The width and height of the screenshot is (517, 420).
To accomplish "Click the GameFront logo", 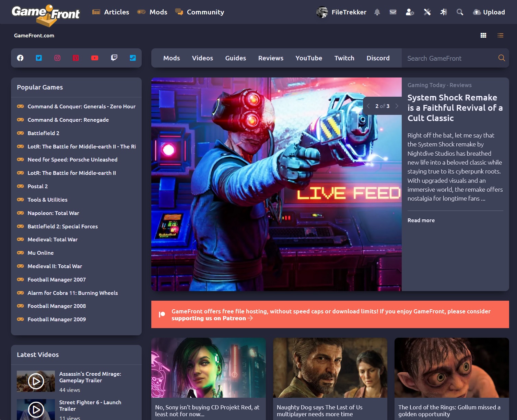I will pyautogui.click(x=46, y=15).
